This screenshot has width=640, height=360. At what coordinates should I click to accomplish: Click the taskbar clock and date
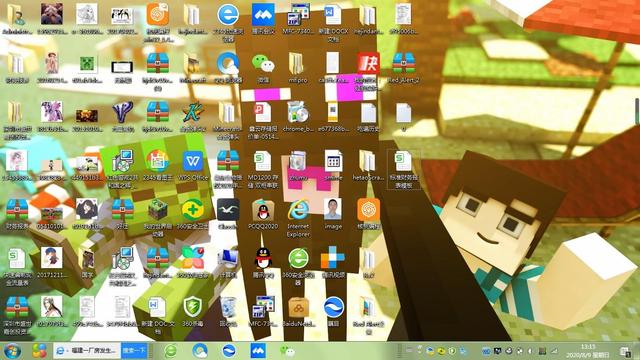587,351
